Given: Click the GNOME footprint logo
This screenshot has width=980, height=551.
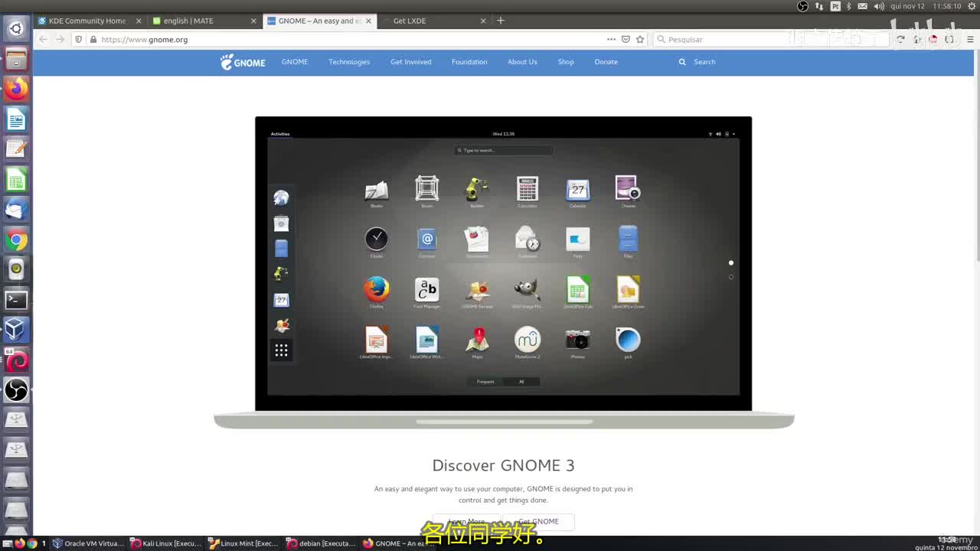Looking at the screenshot, I should (243, 62).
